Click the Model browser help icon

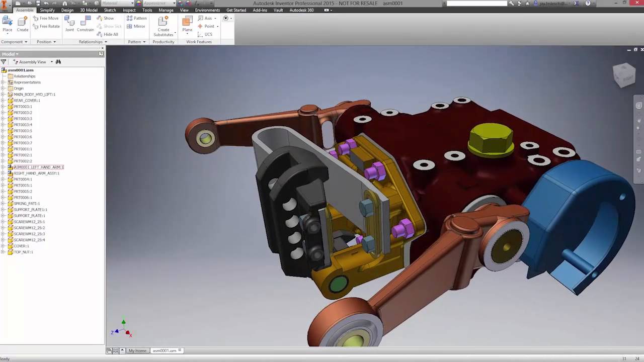click(101, 54)
